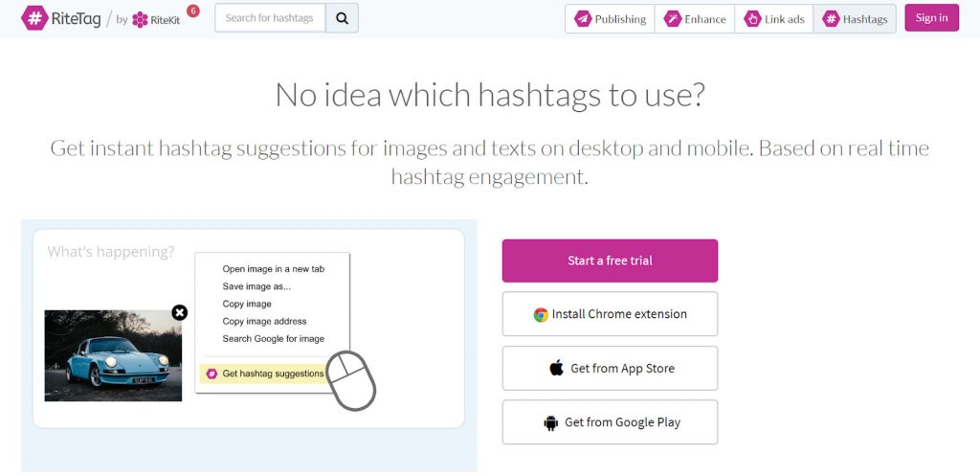Click the magnifying glass search button
The image size is (980, 476).
pos(342,18)
